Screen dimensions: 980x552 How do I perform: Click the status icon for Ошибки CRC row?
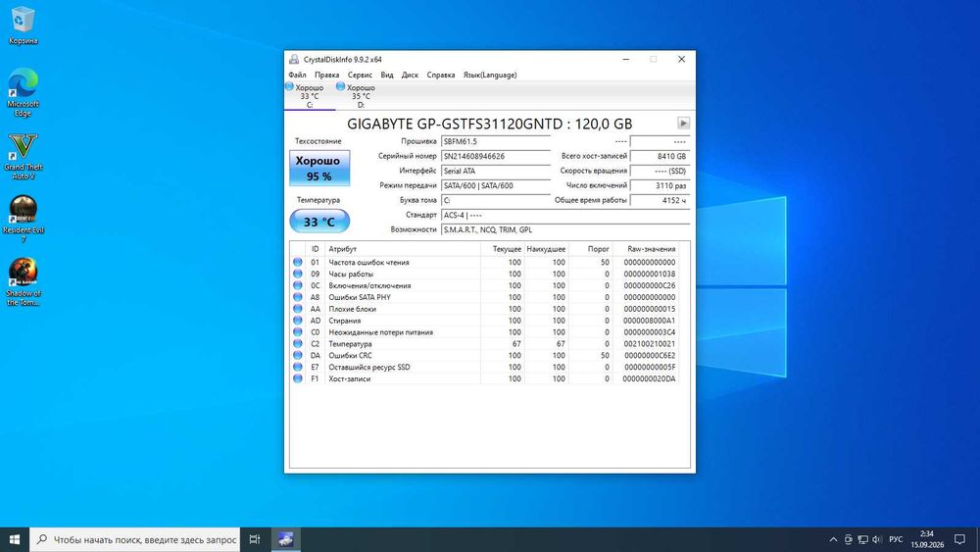[298, 355]
